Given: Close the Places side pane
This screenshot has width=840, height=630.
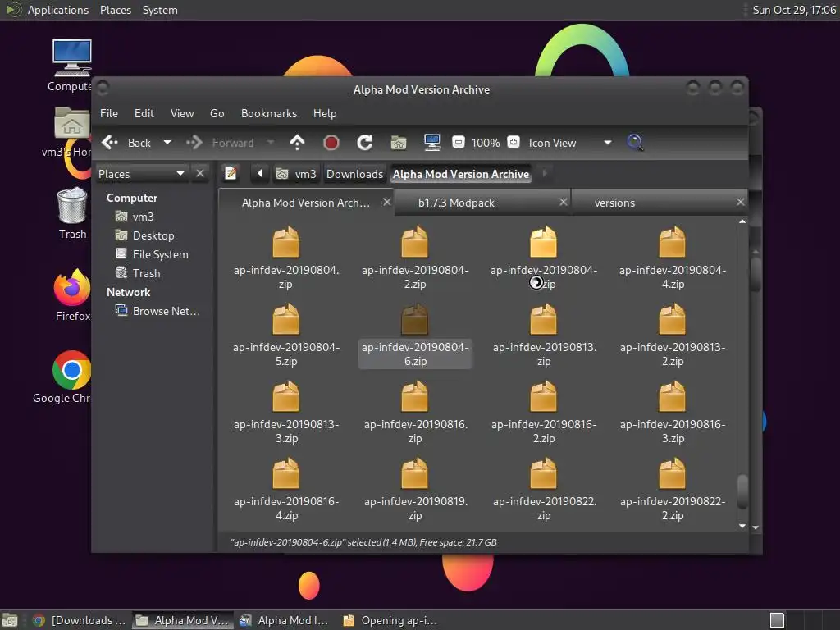Looking at the screenshot, I should [x=200, y=174].
